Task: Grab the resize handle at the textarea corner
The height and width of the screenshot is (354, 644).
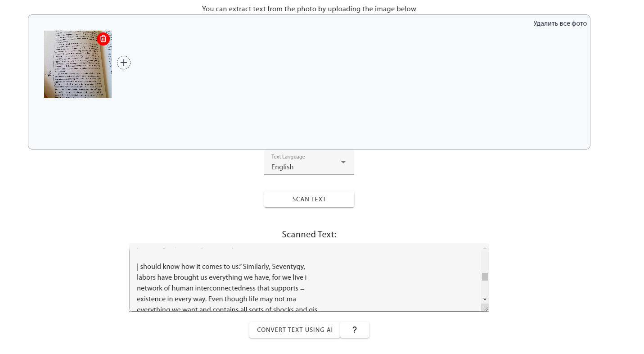Action: point(485,308)
